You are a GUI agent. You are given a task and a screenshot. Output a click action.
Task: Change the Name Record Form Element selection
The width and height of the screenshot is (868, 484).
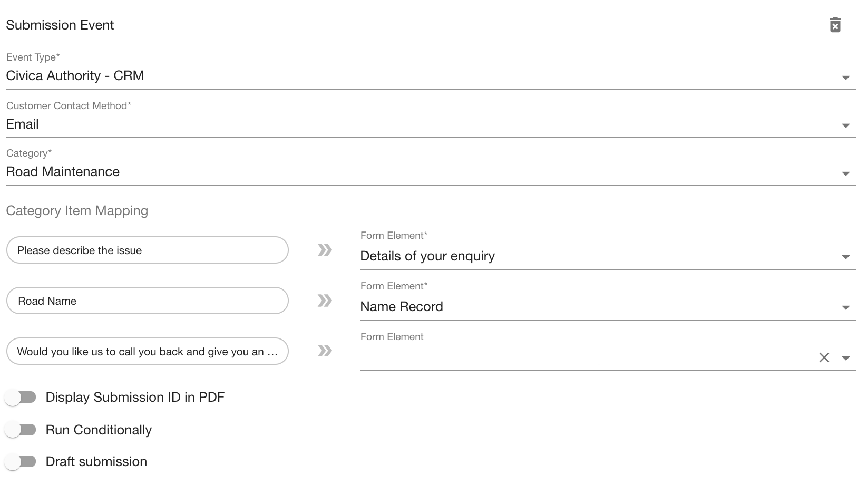pyautogui.click(x=845, y=307)
